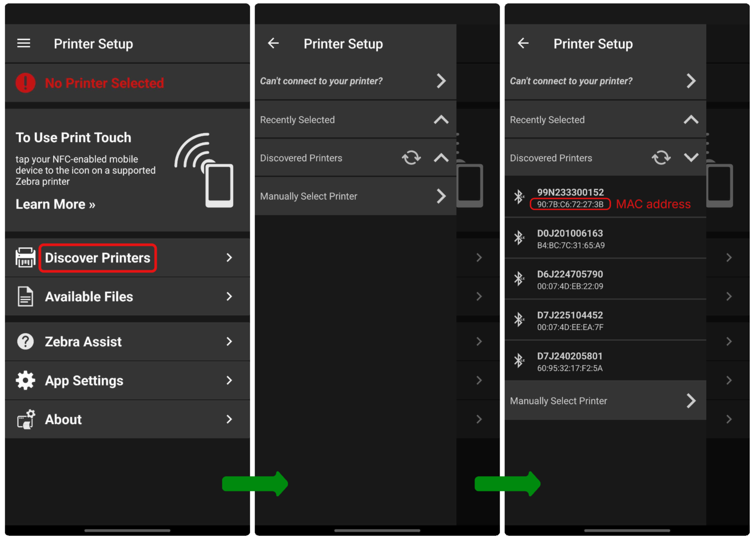Click Bluetooth icon of printer D6J224705790
The width and height of the screenshot is (756, 540).
tap(519, 278)
